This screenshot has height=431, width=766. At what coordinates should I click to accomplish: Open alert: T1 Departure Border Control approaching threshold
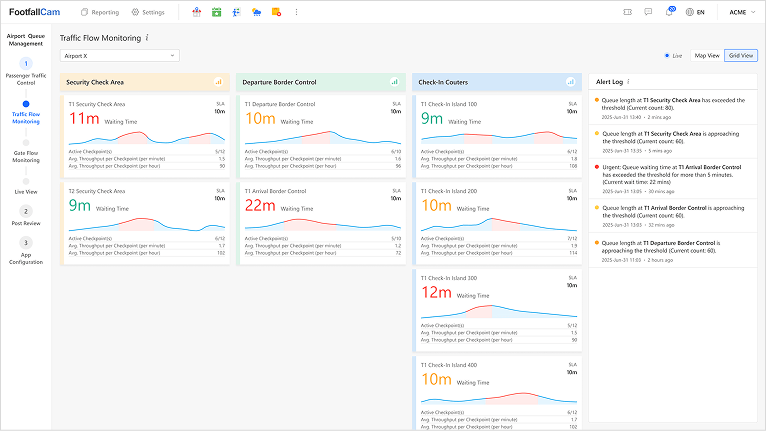pyautogui.click(x=673, y=251)
